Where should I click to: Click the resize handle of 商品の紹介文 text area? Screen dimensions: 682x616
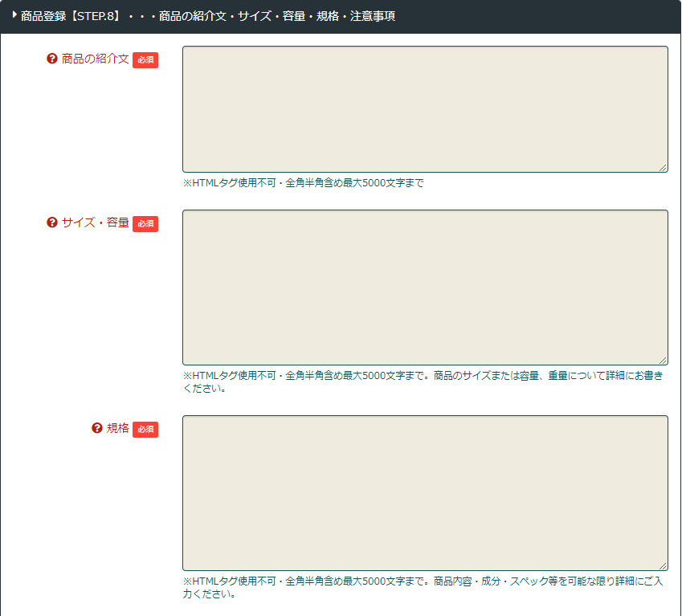click(664, 168)
